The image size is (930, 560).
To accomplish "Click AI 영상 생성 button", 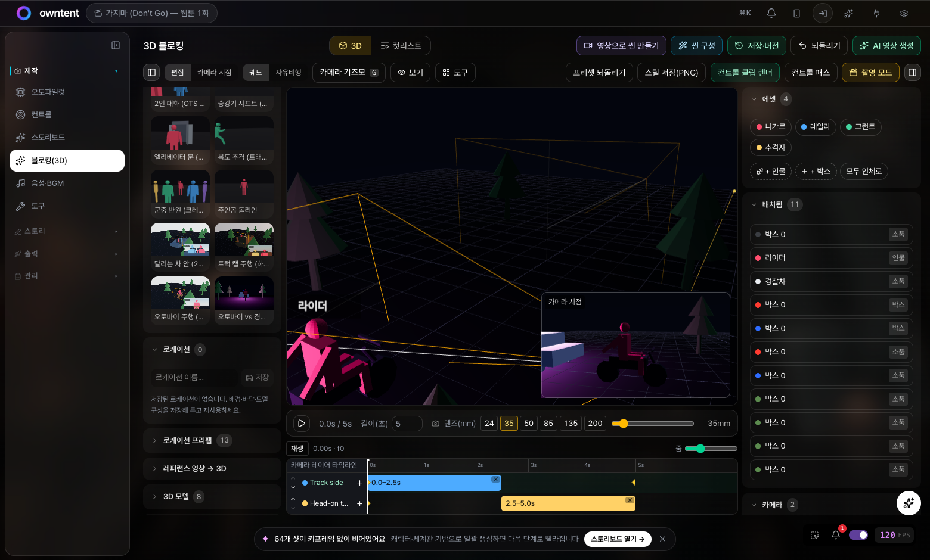I will (887, 46).
